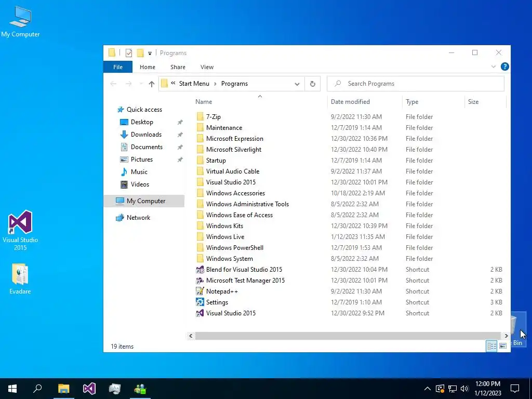The image size is (532, 399).
Task: Click the people-group taskbar icon
Action: (140, 389)
